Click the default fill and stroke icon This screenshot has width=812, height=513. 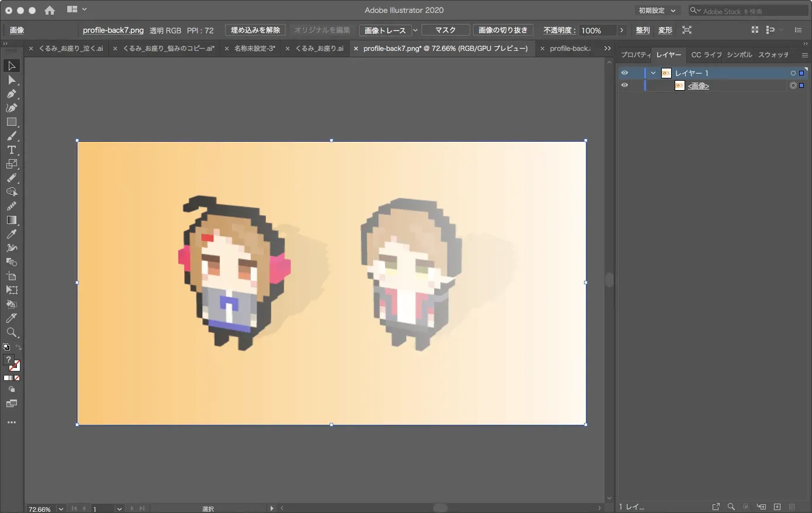[x=6, y=347]
